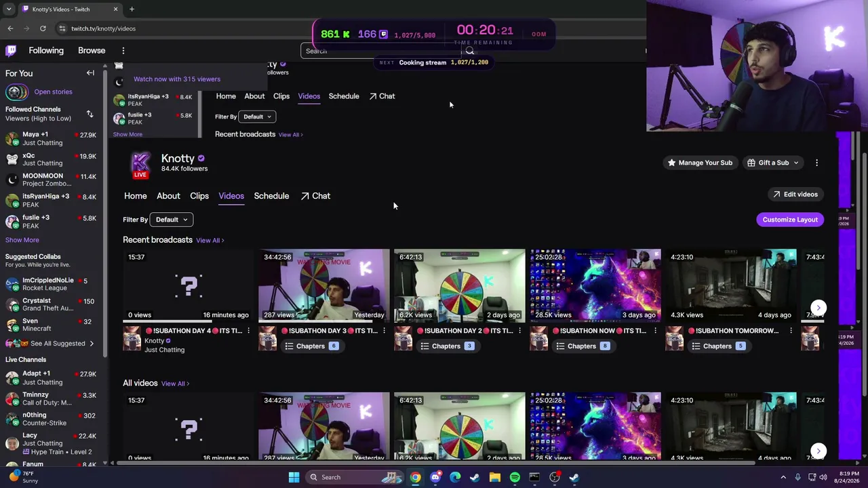This screenshot has width=868, height=488.
Task: Open channel options three-dot menu
Action: [816, 163]
